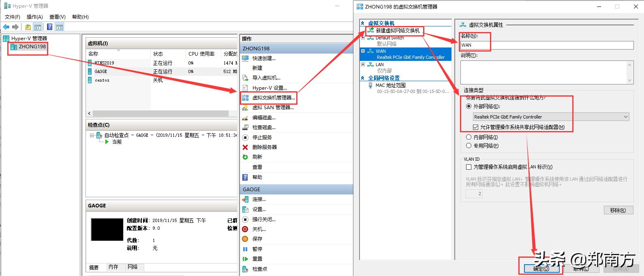644x276 pixels.
Task: Click the 移除 button
Action: (x=618, y=210)
